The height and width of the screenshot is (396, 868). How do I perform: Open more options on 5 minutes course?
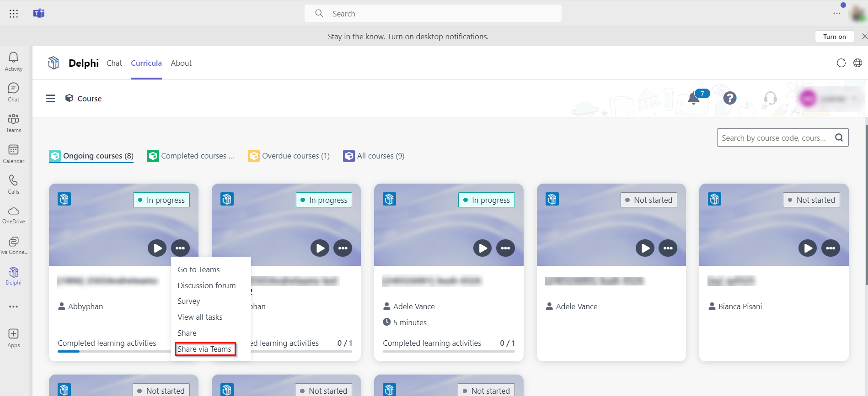(505, 248)
